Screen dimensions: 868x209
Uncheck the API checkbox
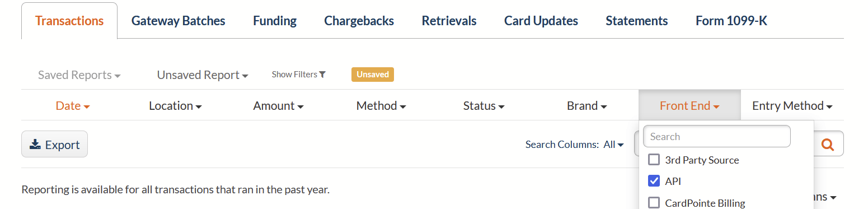654,181
